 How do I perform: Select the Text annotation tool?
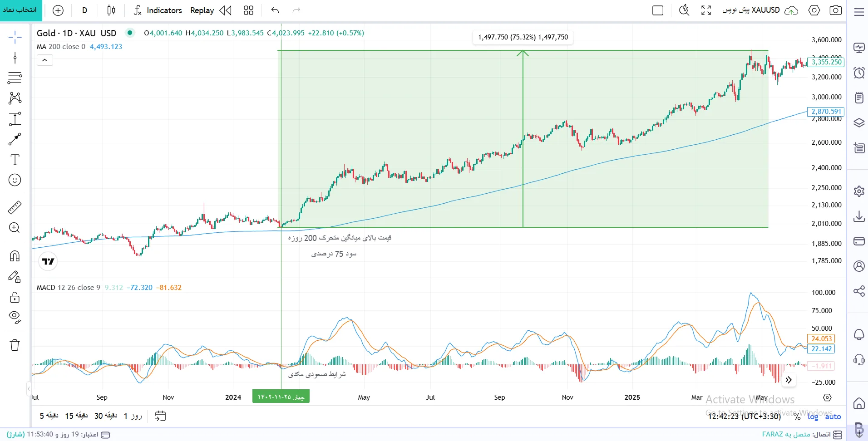pyautogui.click(x=15, y=160)
